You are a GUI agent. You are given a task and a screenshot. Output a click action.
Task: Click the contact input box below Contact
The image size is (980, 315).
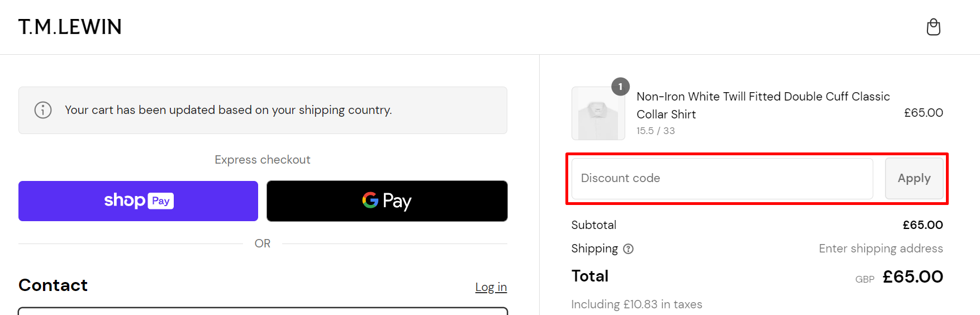click(263, 311)
